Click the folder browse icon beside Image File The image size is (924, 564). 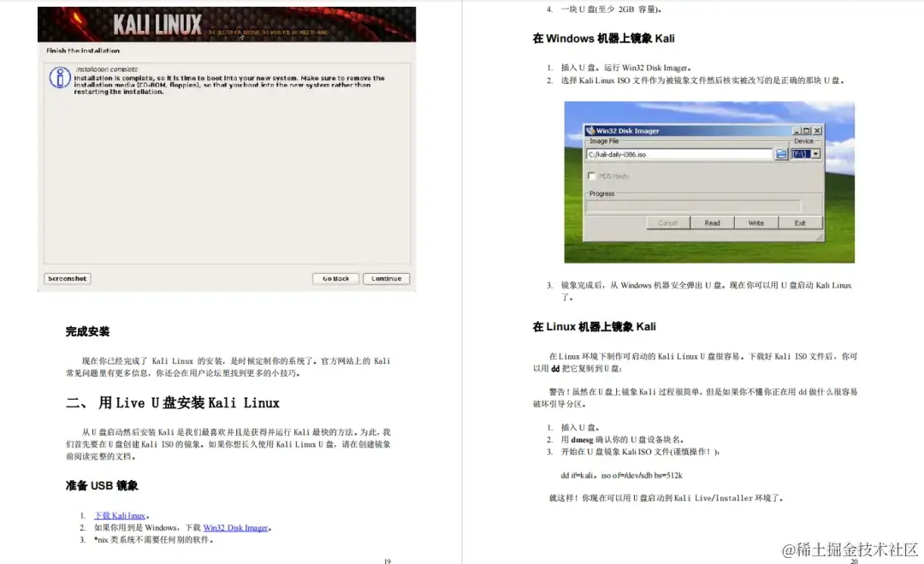pyautogui.click(x=781, y=154)
